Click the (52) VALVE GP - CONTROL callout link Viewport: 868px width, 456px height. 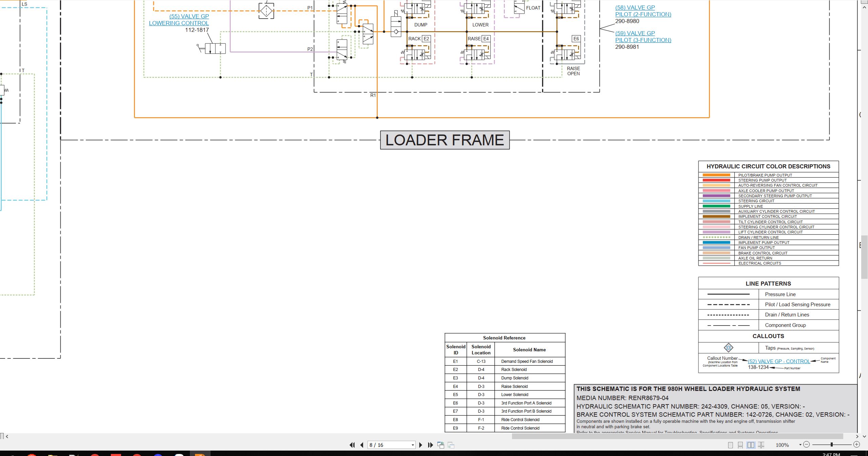coord(779,361)
